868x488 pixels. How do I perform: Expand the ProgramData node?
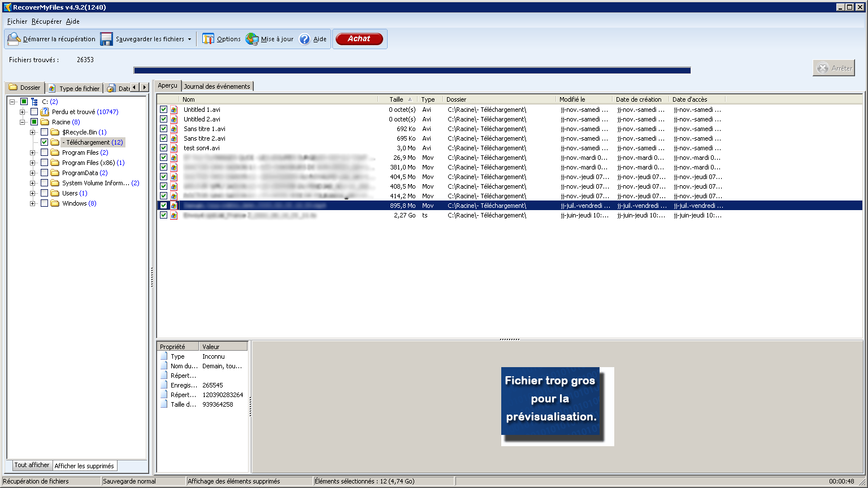pos(33,173)
